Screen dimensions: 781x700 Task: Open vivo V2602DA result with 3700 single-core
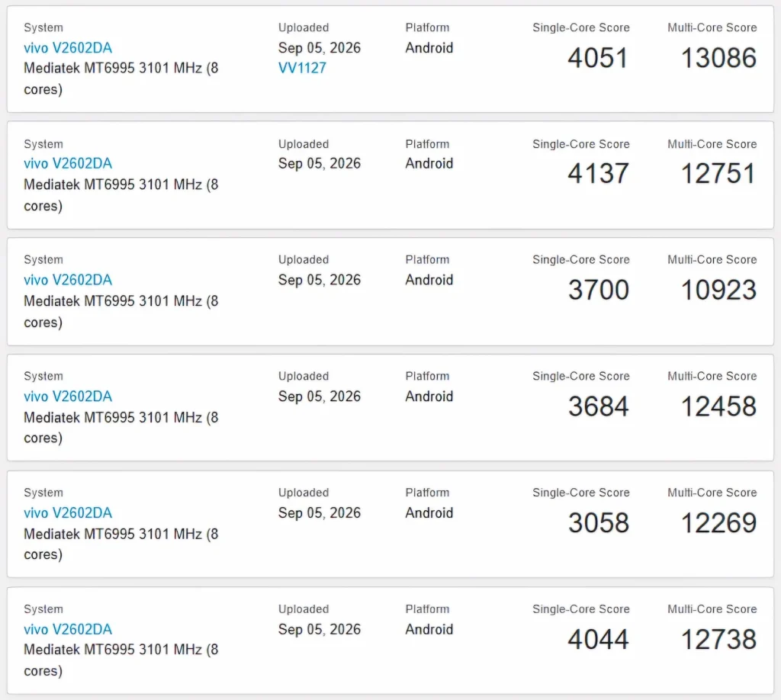[68, 280]
